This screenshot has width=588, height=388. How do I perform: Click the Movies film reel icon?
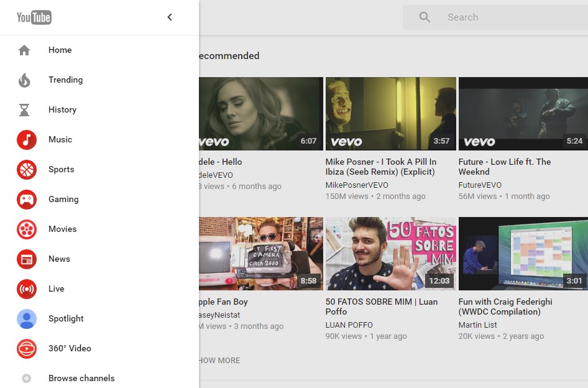pyautogui.click(x=27, y=229)
